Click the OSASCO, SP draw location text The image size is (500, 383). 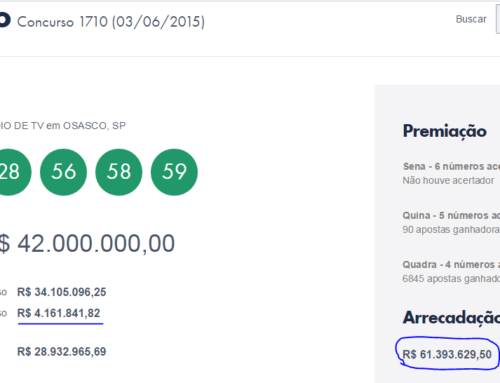[x=94, y=126]
